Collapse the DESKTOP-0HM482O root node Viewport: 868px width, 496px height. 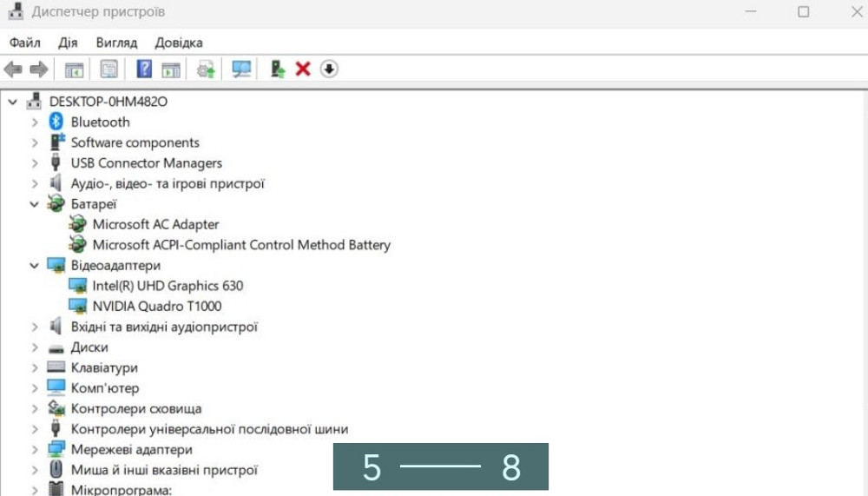pyautogui.click(x=13, y=102)
